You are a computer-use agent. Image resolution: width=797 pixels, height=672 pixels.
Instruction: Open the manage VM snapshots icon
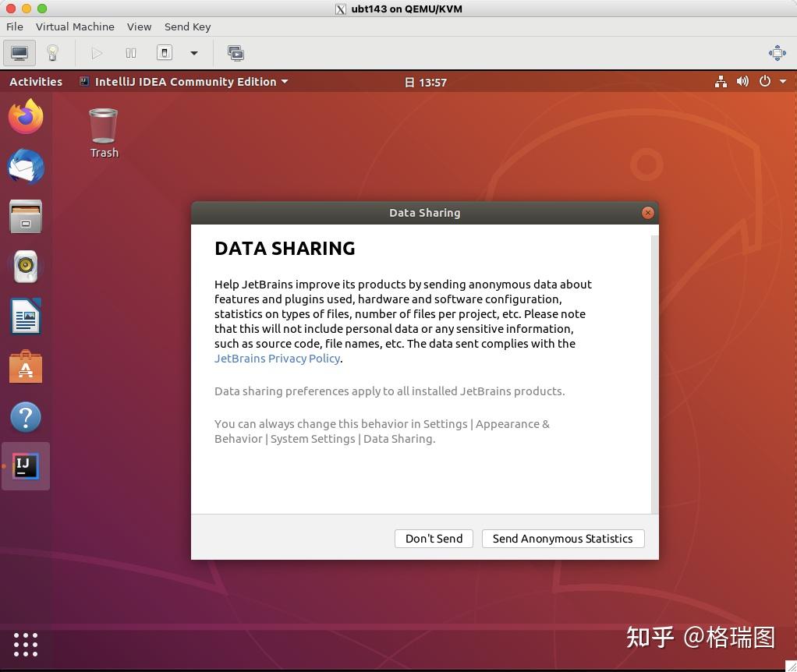click(x=236, y=53)
